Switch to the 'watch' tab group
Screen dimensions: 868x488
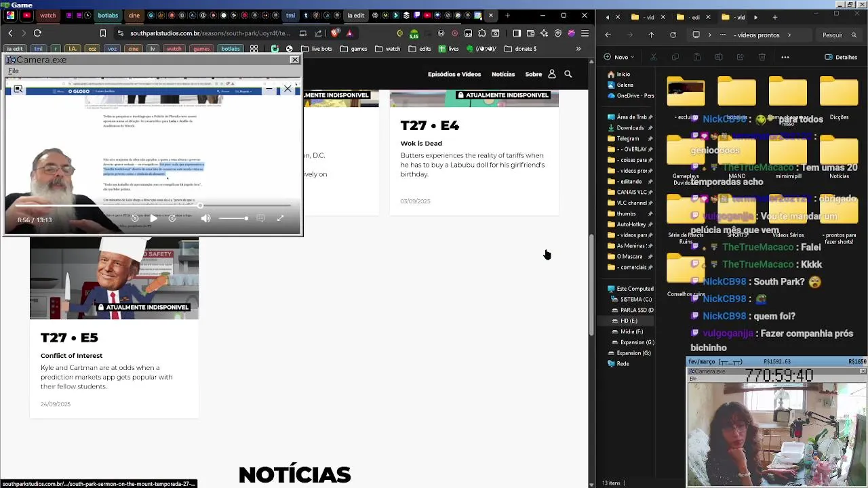click(47, 16)
